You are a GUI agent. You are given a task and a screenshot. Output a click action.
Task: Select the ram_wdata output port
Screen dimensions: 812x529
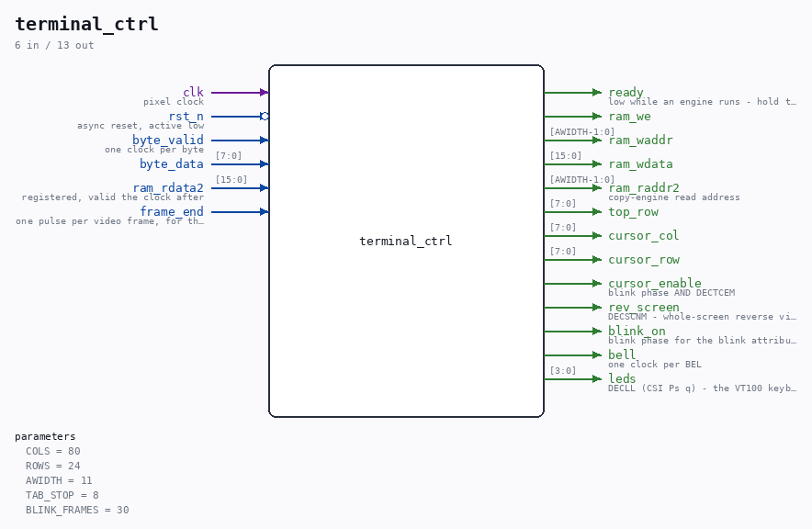(640, 163)
